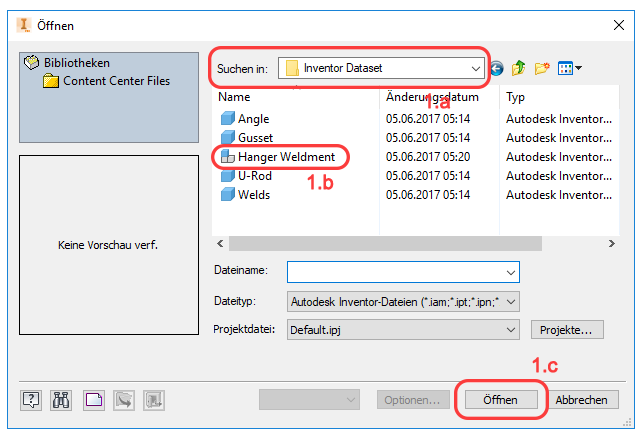Select the Content Center Files folder
Image resolution: width=641 pixels, height=435 pixels.
pos(106,81)
